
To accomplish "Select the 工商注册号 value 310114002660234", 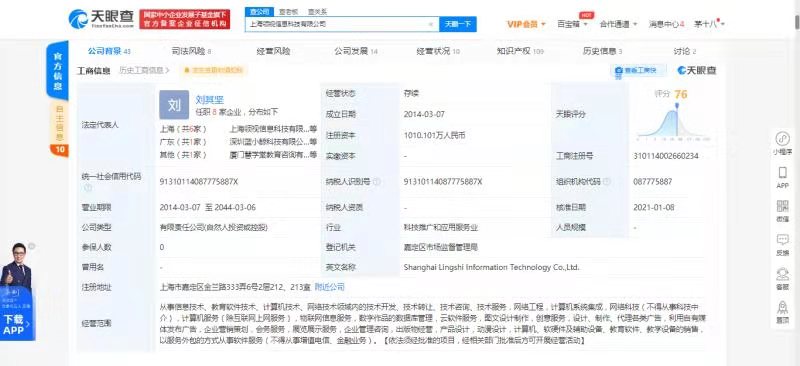I will click(665, 156).
